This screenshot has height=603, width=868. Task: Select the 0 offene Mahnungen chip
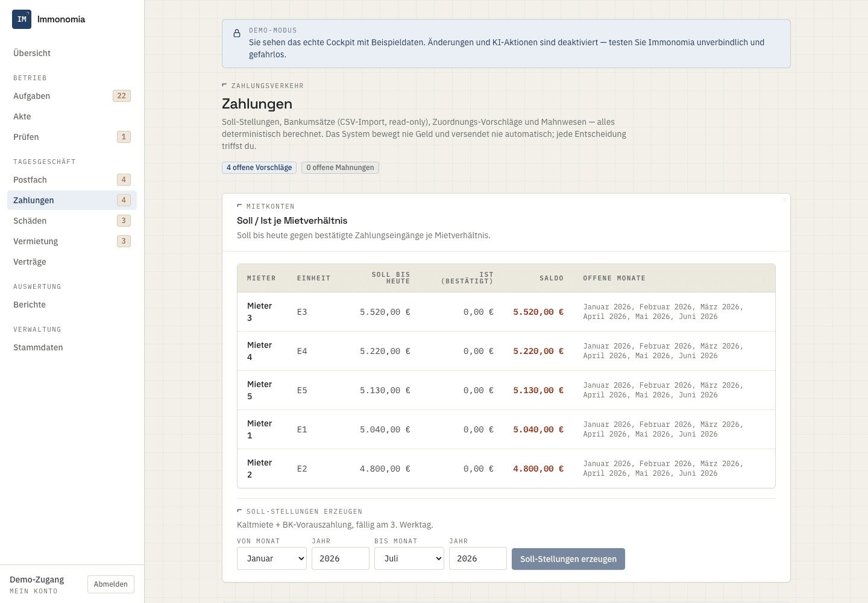[x=340, y=168]
